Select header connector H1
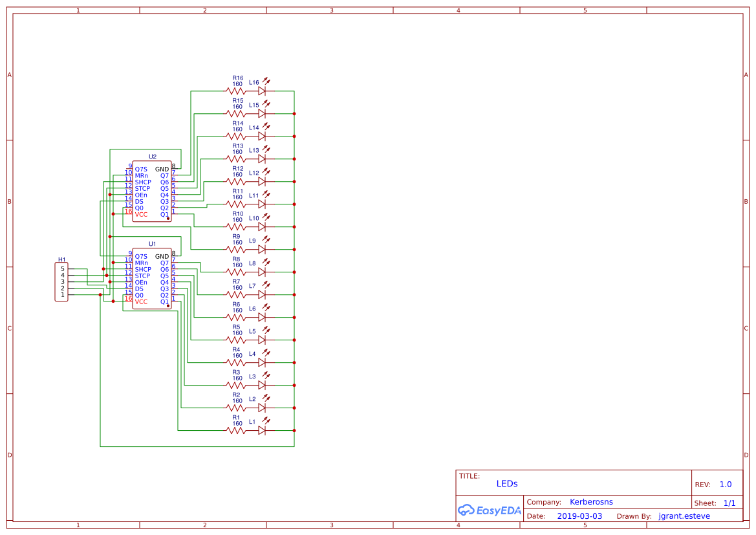 [x=61, y=281]
